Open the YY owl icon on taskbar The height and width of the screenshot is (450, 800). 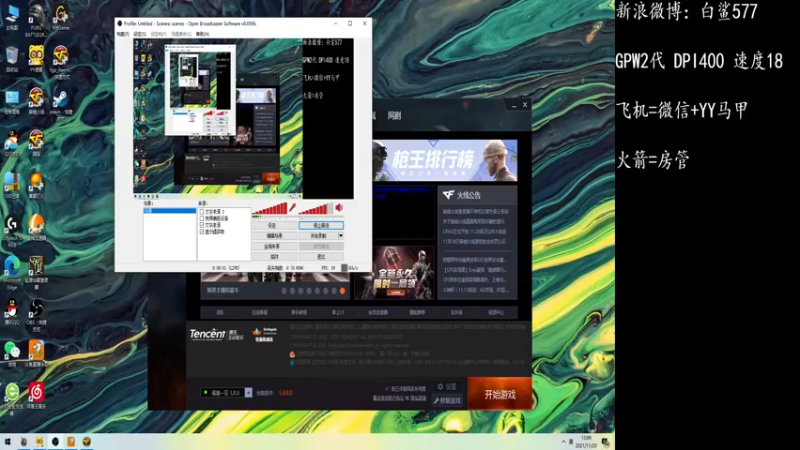39,441
